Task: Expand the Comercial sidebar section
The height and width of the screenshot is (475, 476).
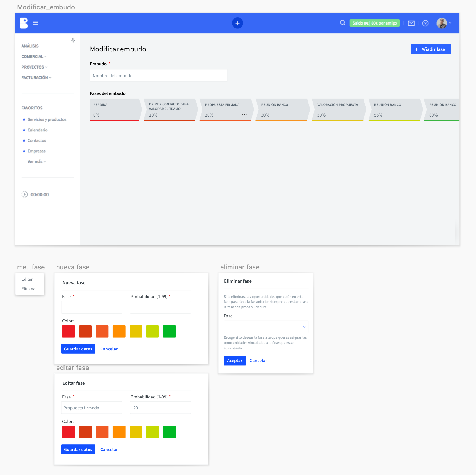Action: point(34,56)
